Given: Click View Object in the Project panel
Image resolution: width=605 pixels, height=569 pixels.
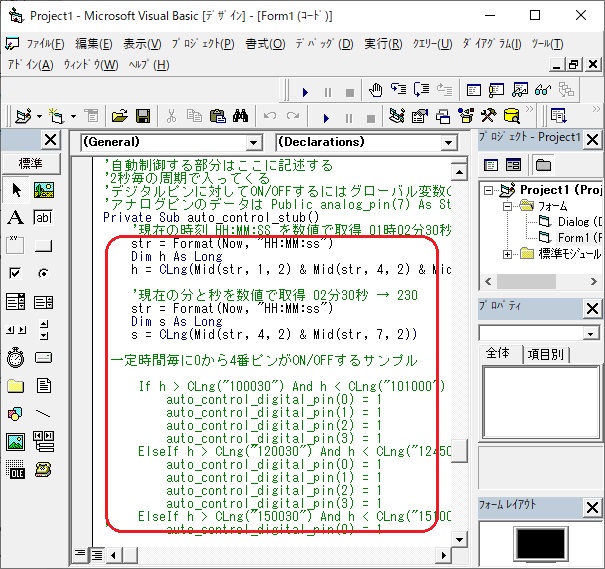Looking at the screenshot, I should click(513, 165).
